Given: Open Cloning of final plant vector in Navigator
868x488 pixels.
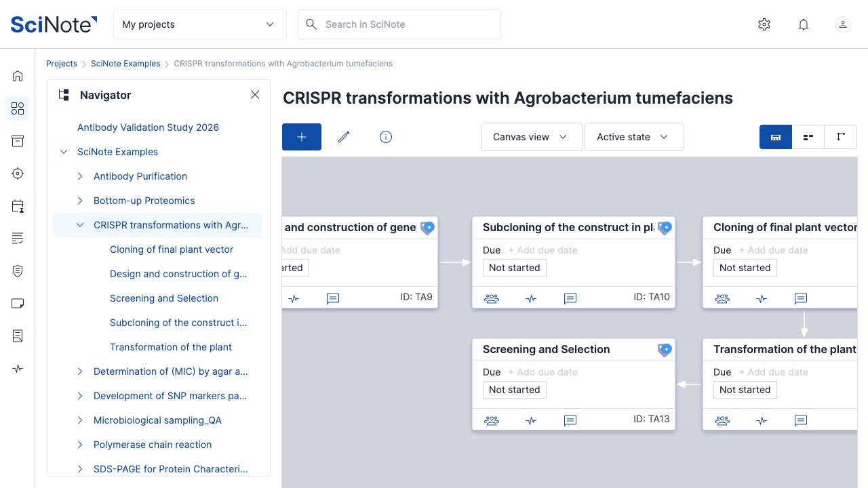Looking at the screenshot, I should coord(172,249).
